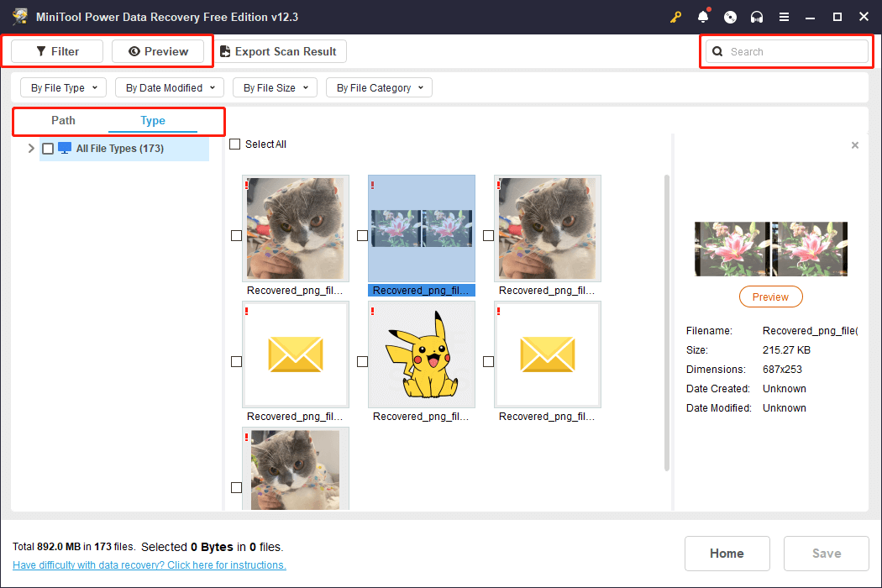Screen dimensions: 882x588
Task: Close the preview panel with X
Action: (855, 145)
